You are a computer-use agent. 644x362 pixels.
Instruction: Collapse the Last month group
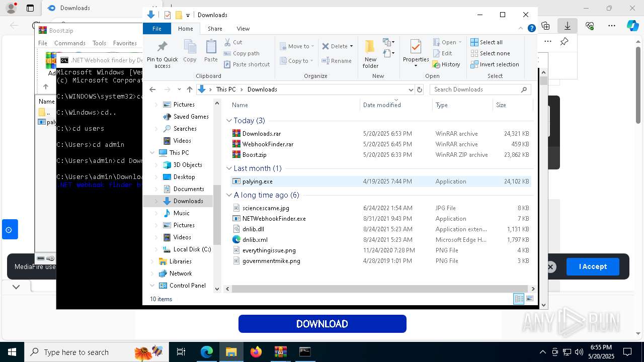(229, 168)
